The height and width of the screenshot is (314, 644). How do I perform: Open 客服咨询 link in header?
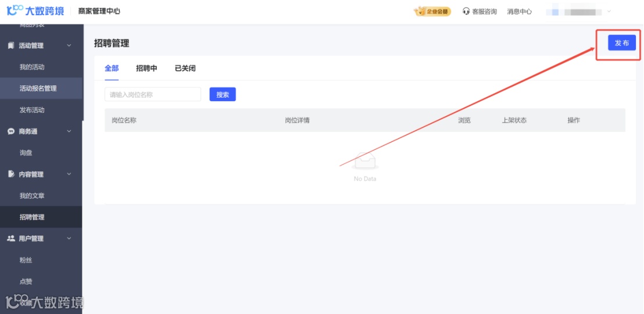click(x=484, y=12)
